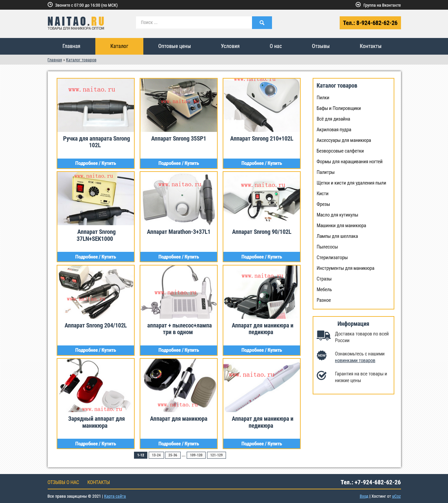Go to pagination page 25-36

(173, 455)
